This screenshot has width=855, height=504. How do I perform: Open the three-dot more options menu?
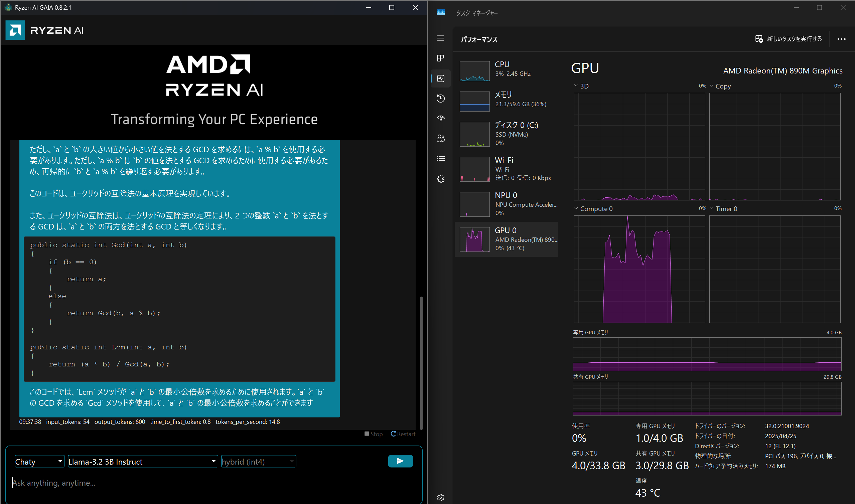point(841,39)
